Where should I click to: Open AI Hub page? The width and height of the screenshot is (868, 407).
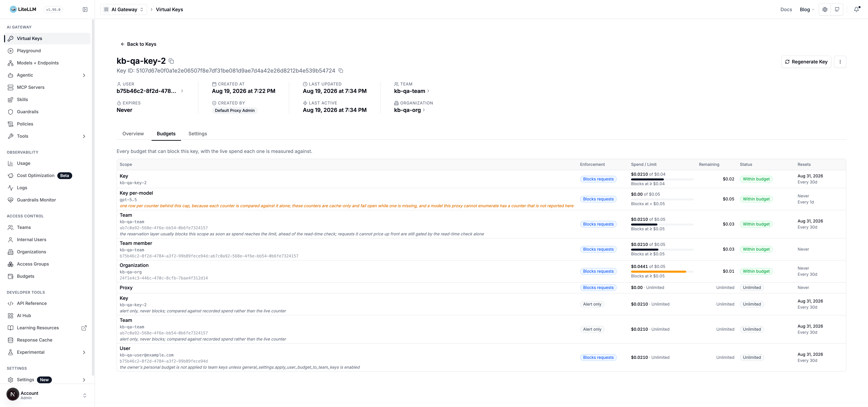tap(47, 316)
